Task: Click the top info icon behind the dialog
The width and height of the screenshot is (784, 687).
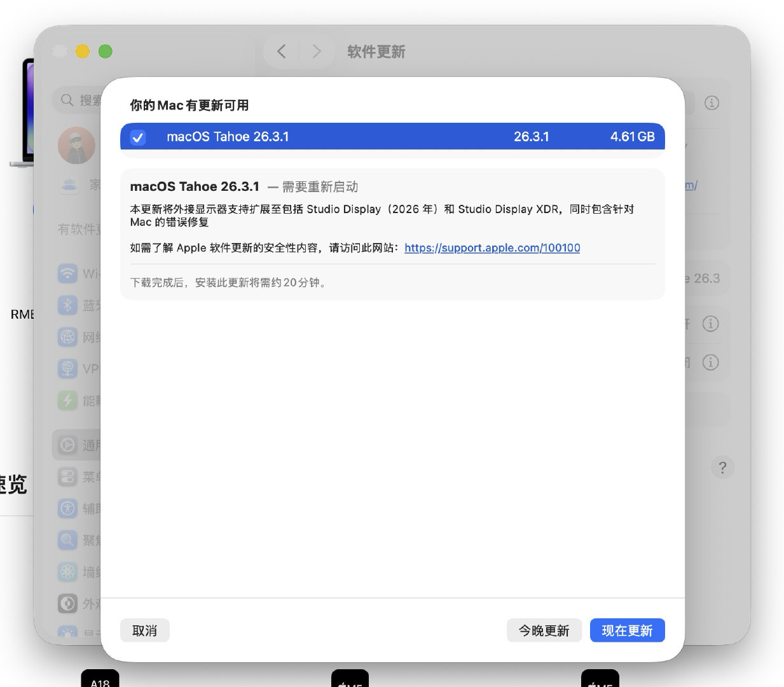Action: click(712, 103)
